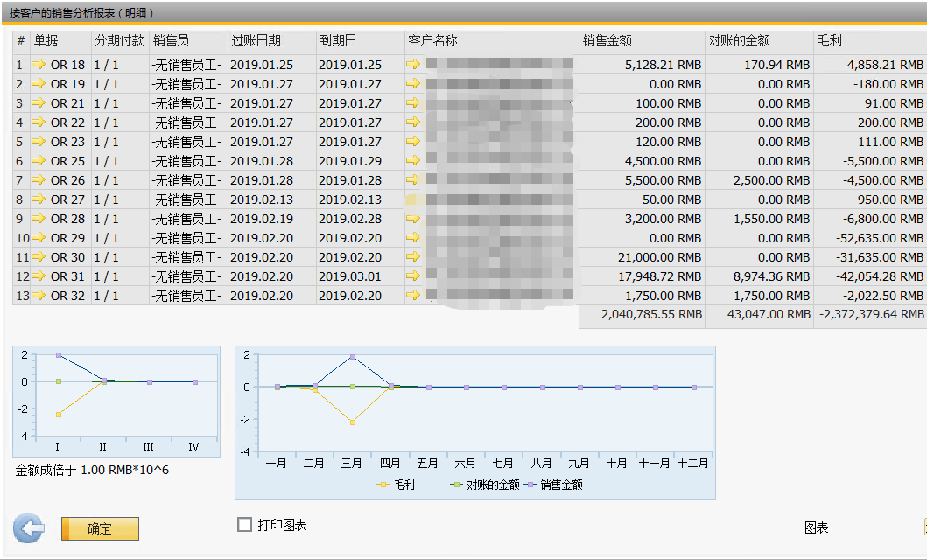Select total gross profit -2,372,379.64 RMB
Viewport: 927px width, 560px height.
[870, 315]
